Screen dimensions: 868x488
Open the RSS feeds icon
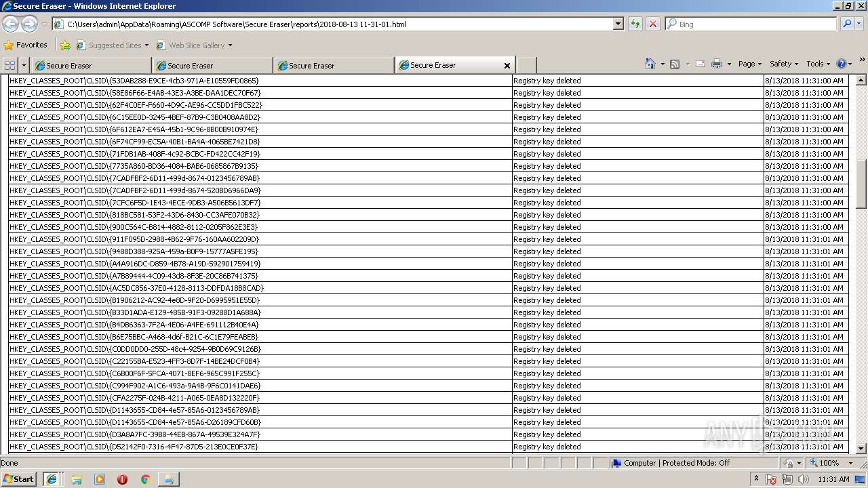pos(675,64)
